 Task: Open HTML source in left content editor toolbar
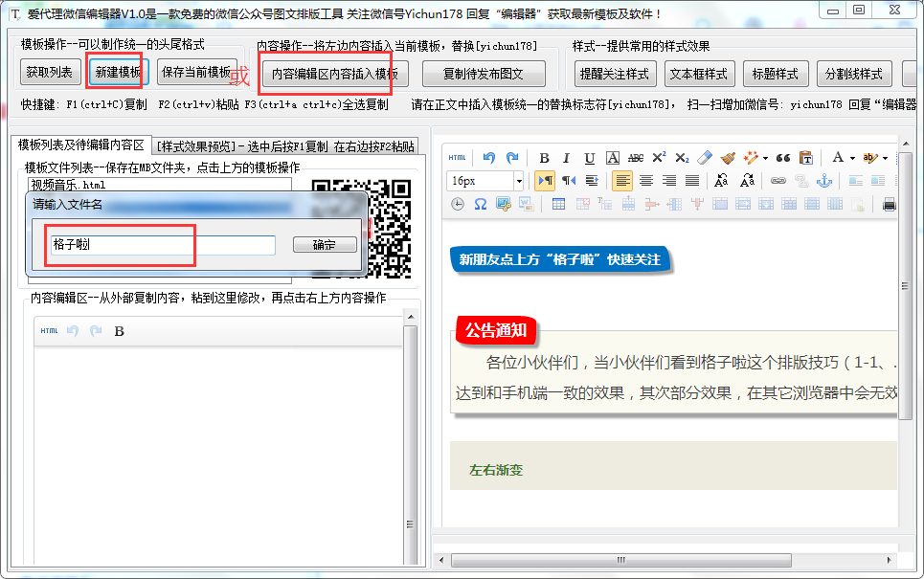pos(49,331)
